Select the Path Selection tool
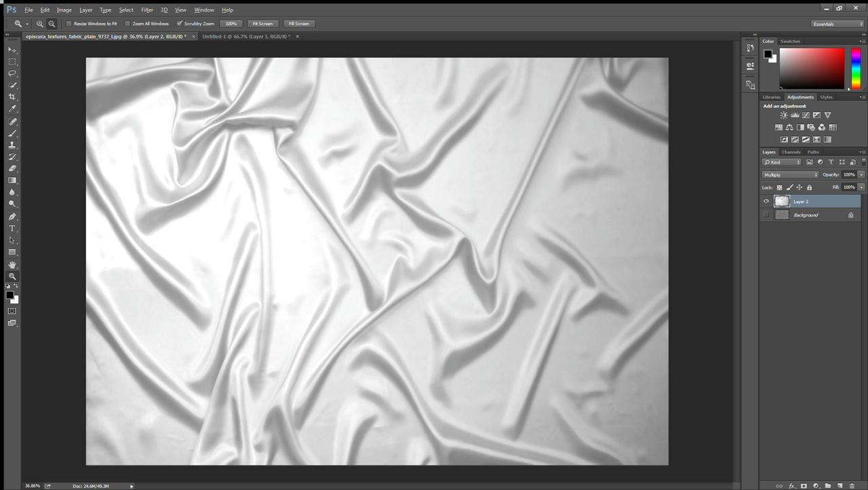 [12, 240]
